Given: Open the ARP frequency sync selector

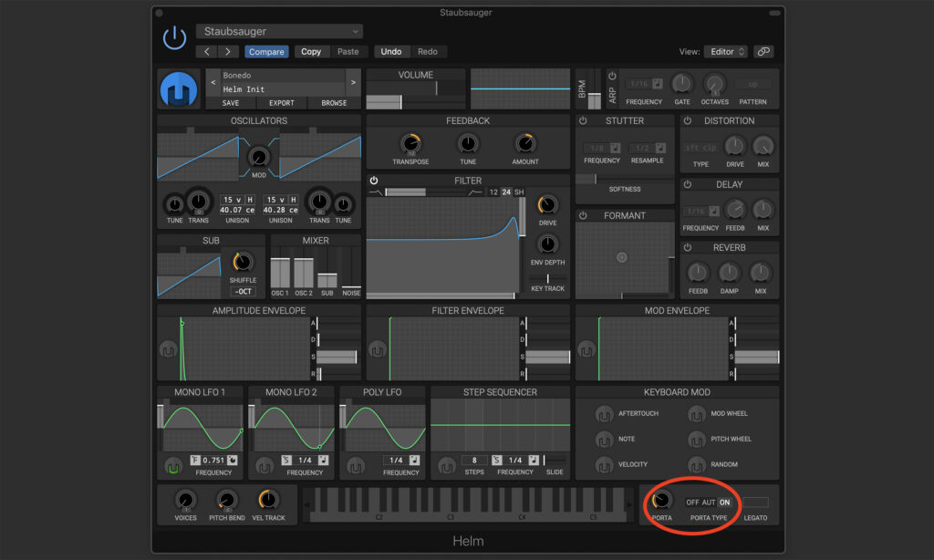Looking at the screenshot, I should 657,84.
